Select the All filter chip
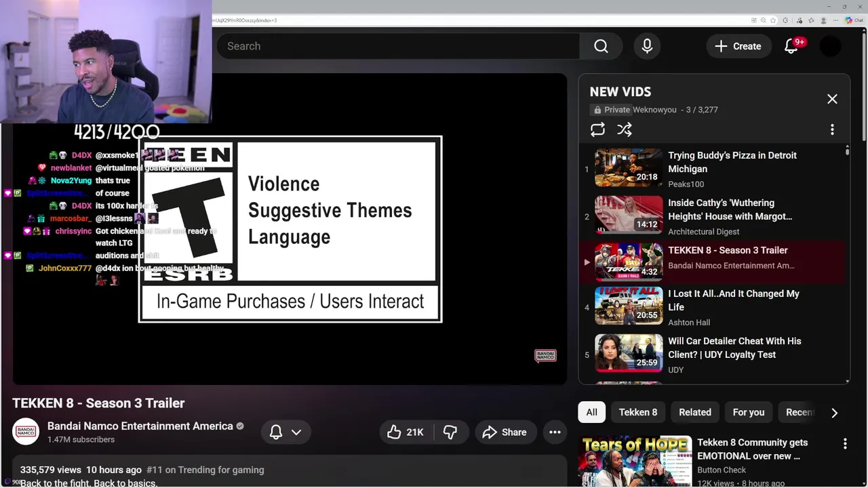 tap(592, 412)
